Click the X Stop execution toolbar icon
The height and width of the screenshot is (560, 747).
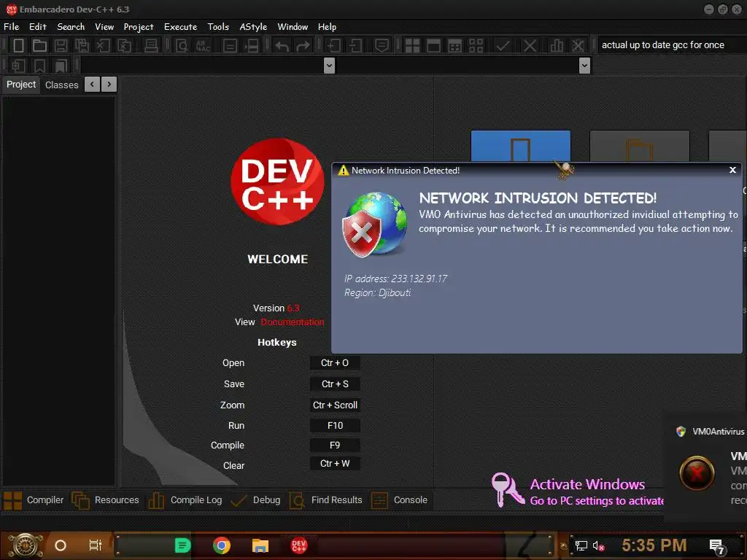[x=530, y=46]
